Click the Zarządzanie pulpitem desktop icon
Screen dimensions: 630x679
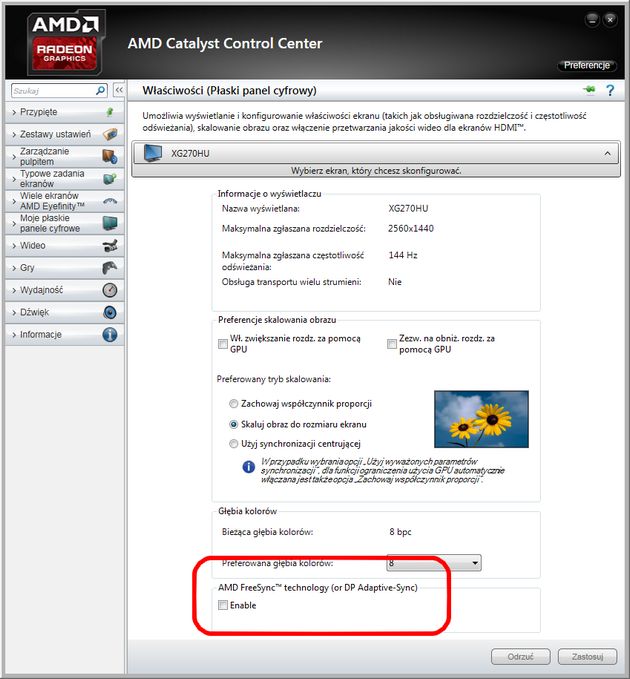point(110,156)
